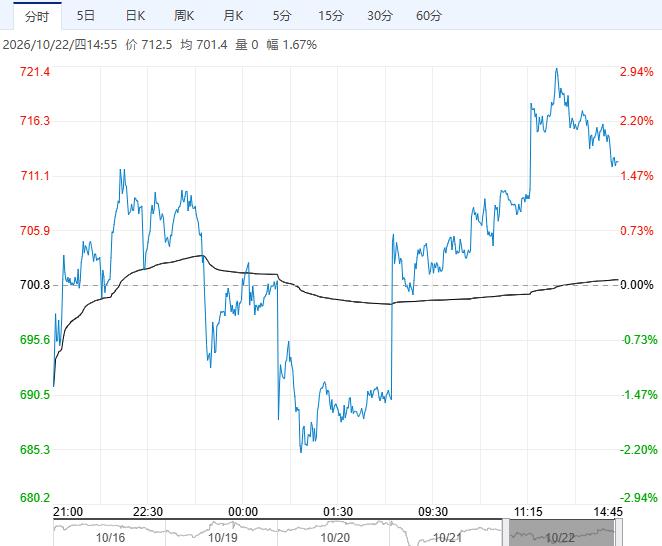Click the 700.8 baseline price label
The image size is (662, 546).
coord(35,285)
